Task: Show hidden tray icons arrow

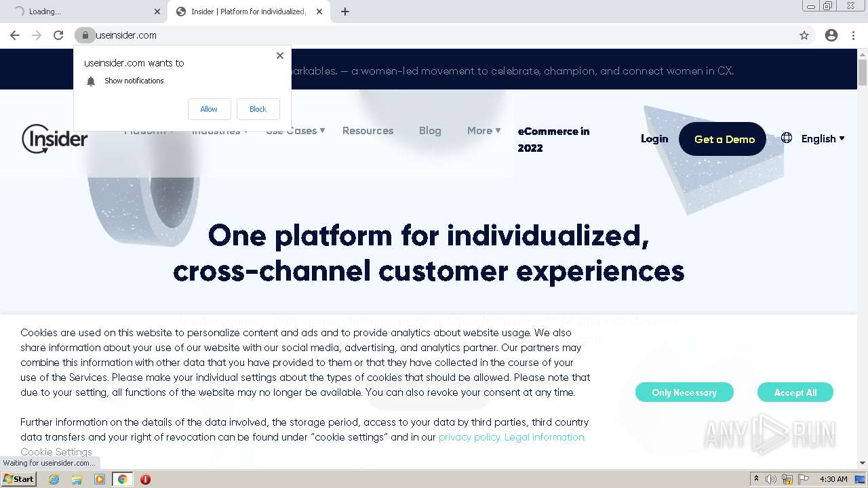Action: click(757, 479)
